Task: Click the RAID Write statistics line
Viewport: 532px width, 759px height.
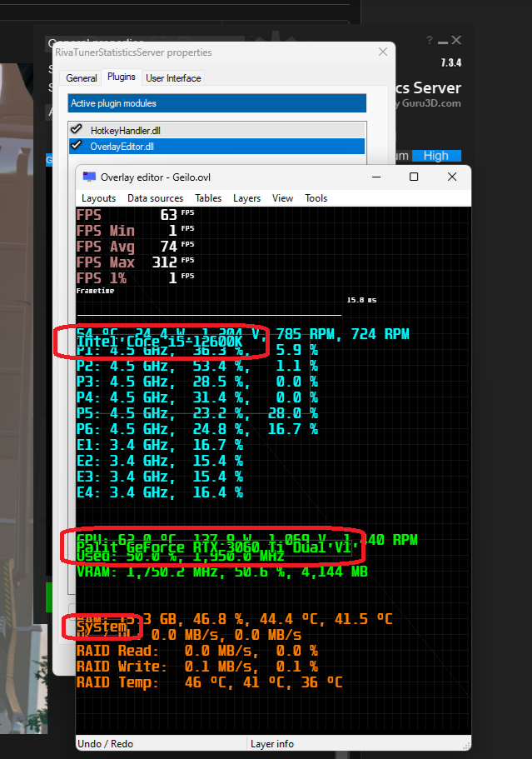Action: (x=196, y=667)
